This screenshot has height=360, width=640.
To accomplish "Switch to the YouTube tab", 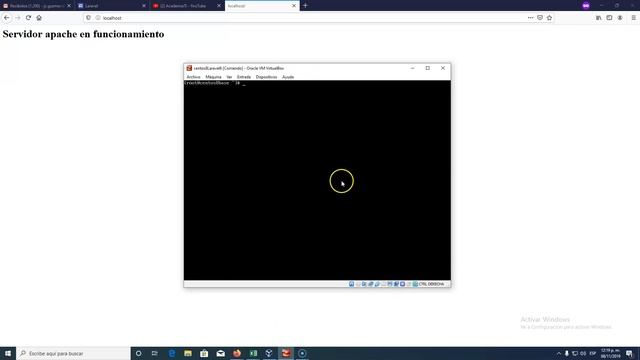I will (187, 6).
